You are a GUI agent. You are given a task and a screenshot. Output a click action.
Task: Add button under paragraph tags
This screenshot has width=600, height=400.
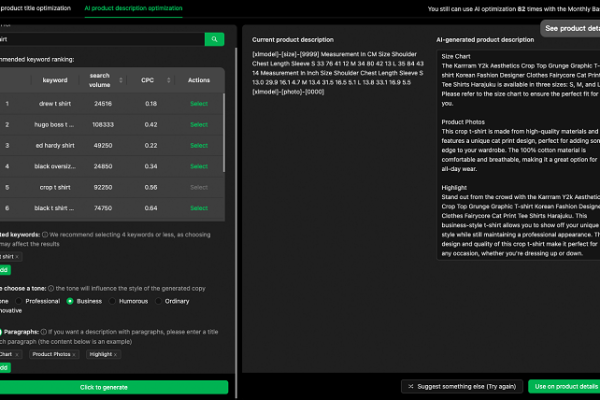tap(5, 368)
